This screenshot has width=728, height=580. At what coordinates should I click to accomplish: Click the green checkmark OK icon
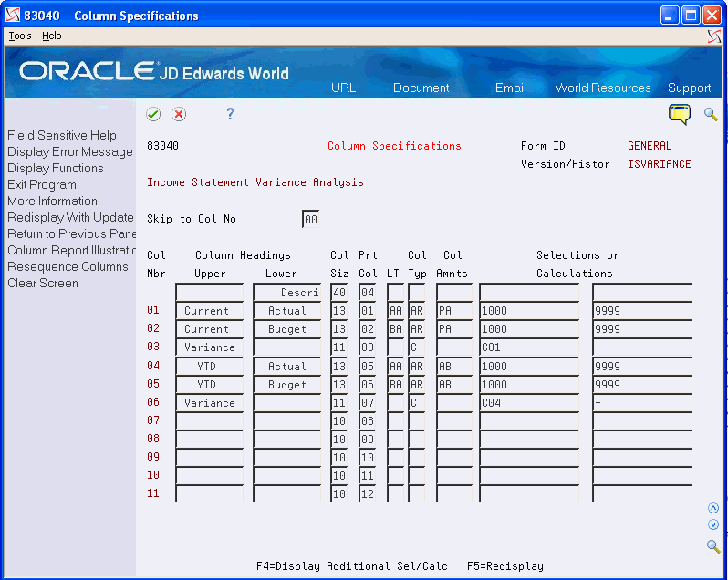pos(153,114)
